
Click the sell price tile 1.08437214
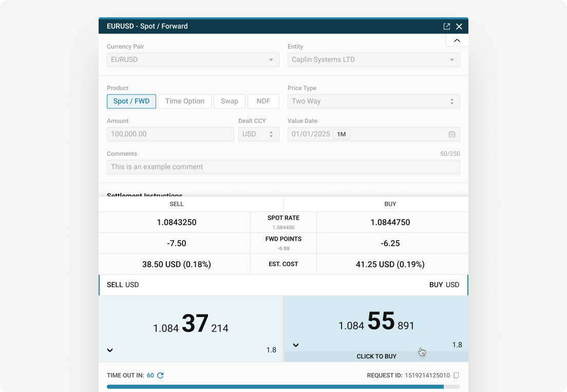click(x=191, y=329)
